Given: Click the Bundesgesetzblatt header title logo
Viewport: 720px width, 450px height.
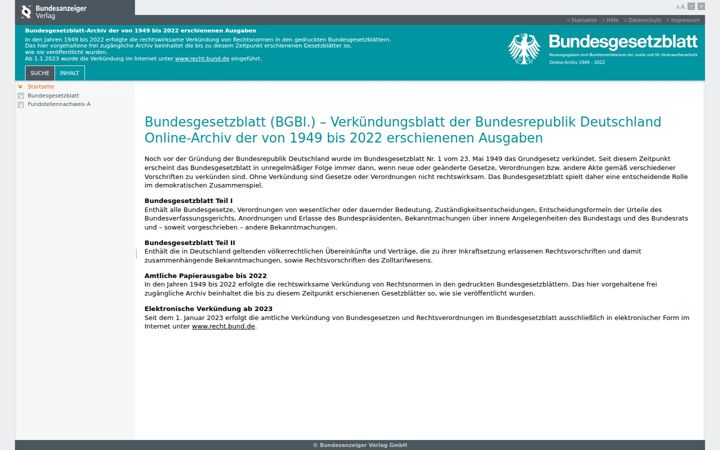Looking at the screenshot, I should (x=623, y=42).
